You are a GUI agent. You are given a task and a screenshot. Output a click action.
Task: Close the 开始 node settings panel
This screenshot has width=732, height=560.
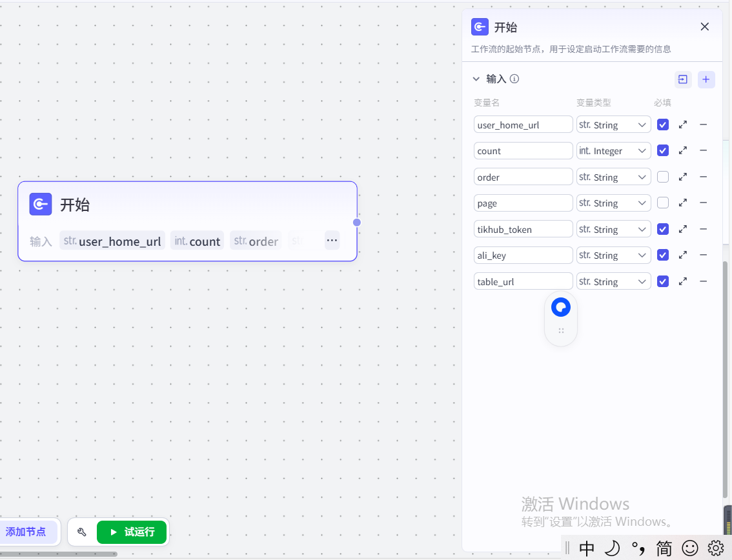705,26
